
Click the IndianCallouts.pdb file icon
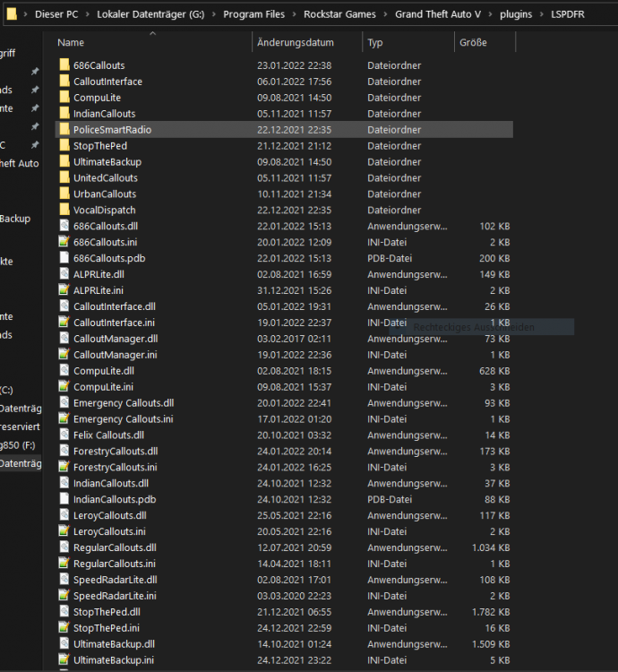click(64, 499)
